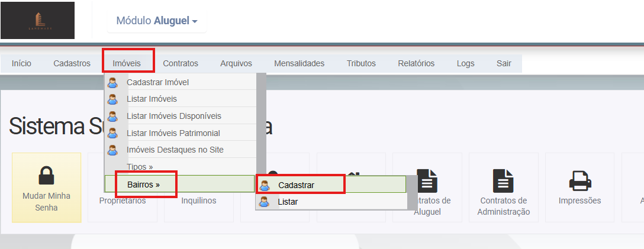The image size is (644, 249).
Task: Expand the Bairros submenu
Action: (143, 185)
